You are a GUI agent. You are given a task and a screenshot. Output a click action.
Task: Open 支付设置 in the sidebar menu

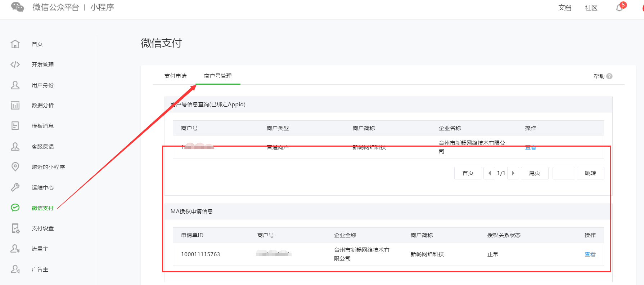pyautogui.click(x=42, y=228)
